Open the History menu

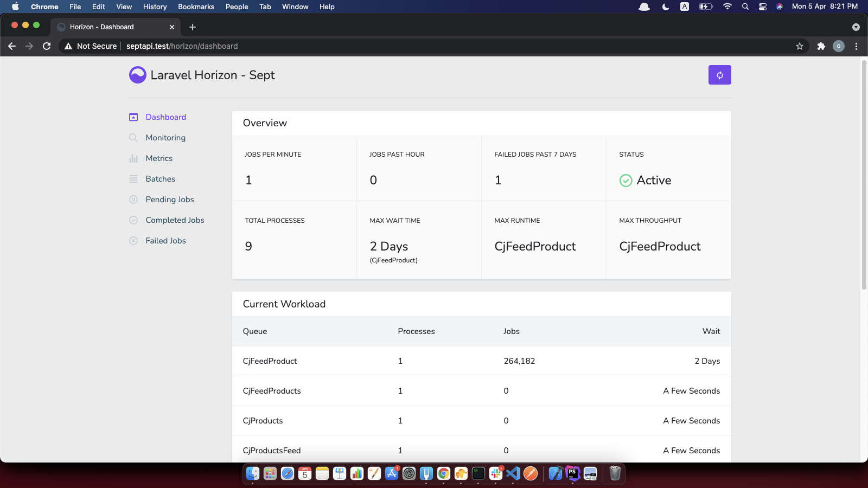155,7
